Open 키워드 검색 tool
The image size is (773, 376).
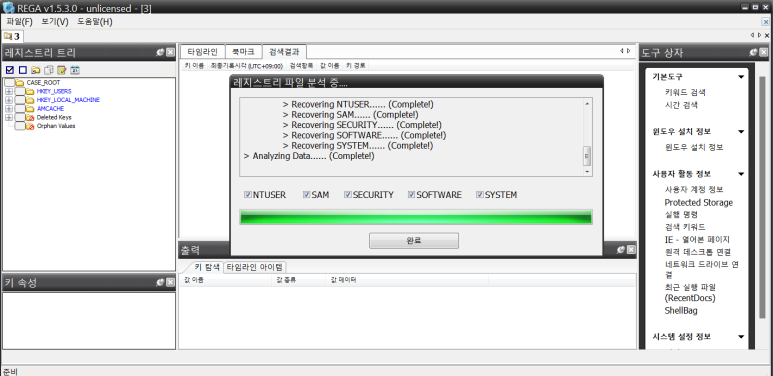point(685,92)
